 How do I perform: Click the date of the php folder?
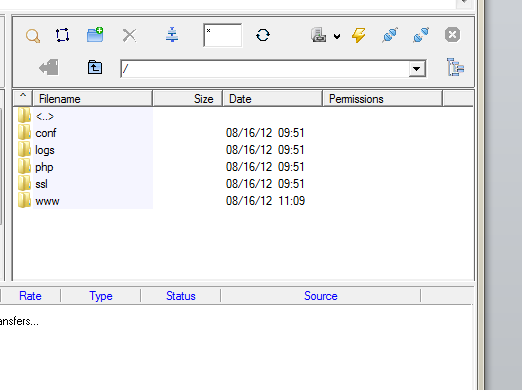[265, 167]
